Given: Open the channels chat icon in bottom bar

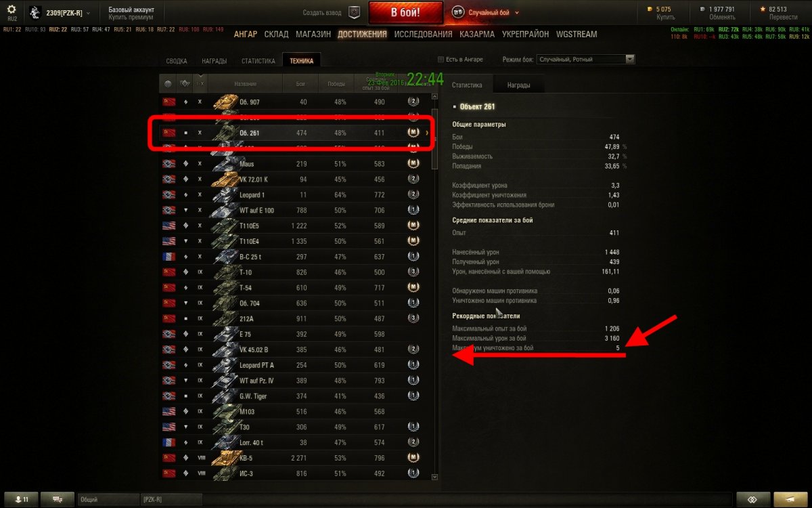Looking at the screenshot, I should pos(58,499).
